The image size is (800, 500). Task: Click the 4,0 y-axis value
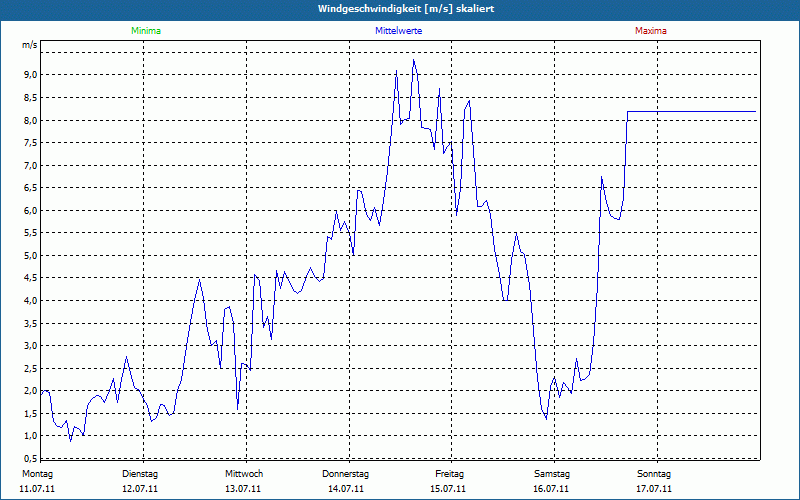(x=31, y=301)
